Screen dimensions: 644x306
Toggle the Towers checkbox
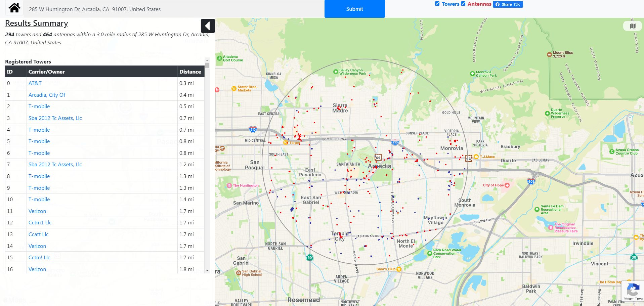[x=437, y=4]
